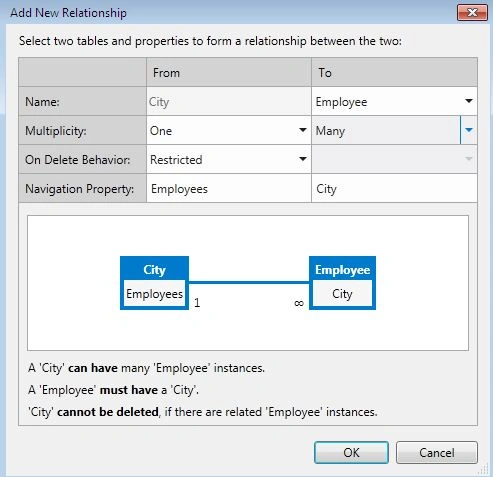Screen dimensions: 493x477
Task: Select the City entity box in diagram
Action: [x=154, y=283]
